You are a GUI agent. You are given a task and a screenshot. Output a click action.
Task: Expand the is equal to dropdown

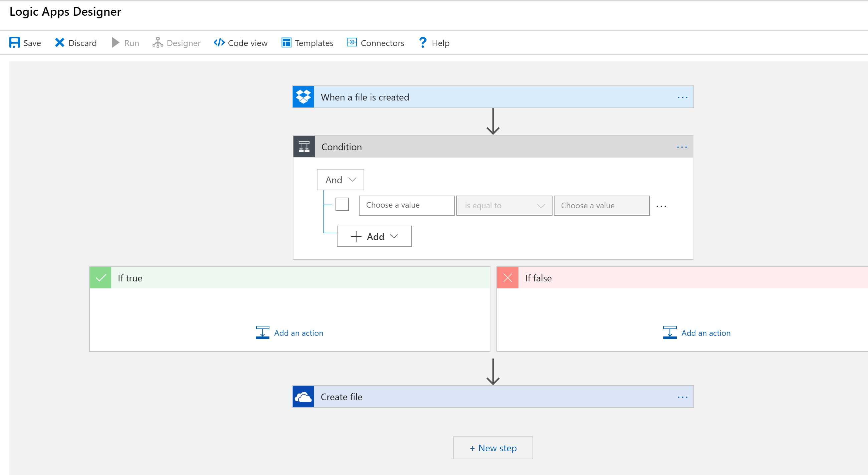click(x=503, y=205)
